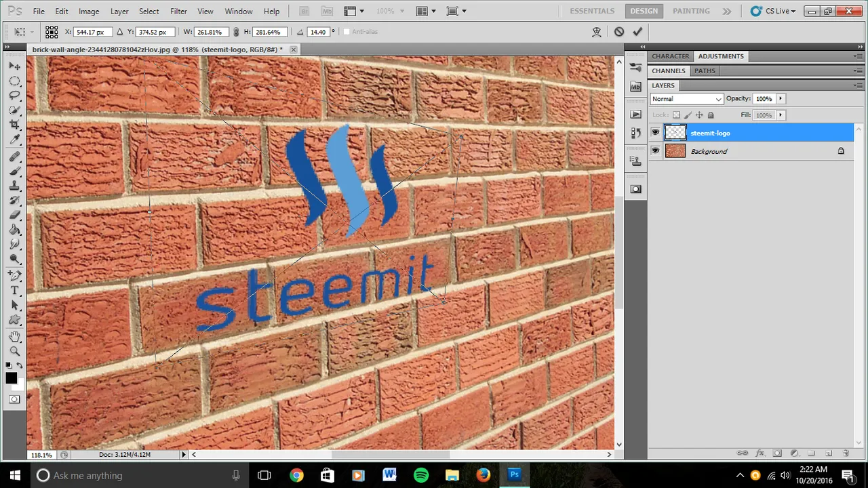Open the History panel icon
Image resolution: width=868 pixels, height=488 pixels.
click(635, 134)
